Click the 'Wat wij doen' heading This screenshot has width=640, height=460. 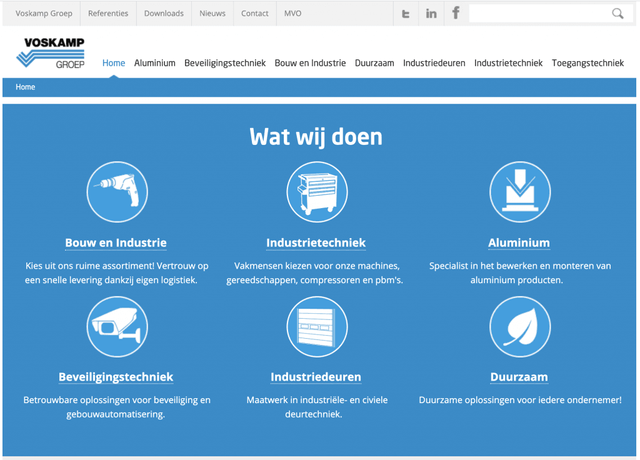click(316, 137)
